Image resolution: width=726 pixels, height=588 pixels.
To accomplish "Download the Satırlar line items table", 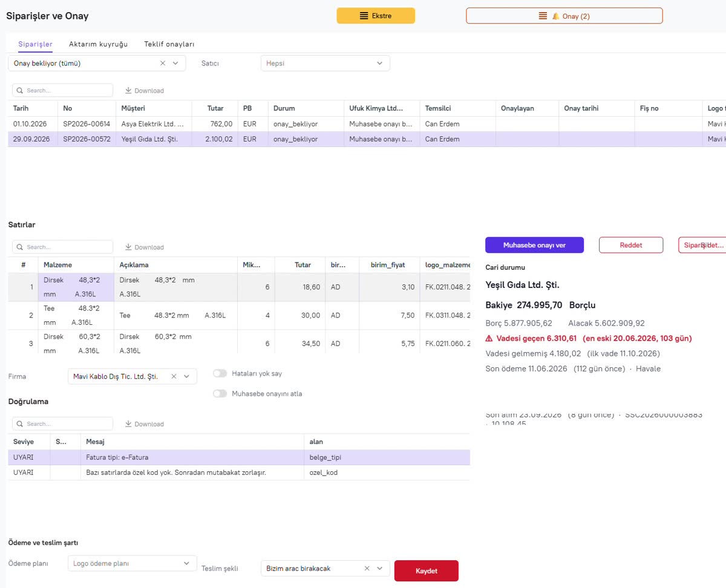I will coord(145,247).
